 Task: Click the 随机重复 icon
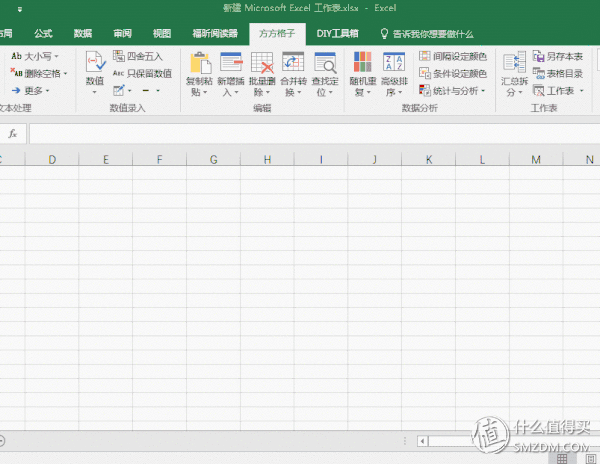click(x=362, y=64)
